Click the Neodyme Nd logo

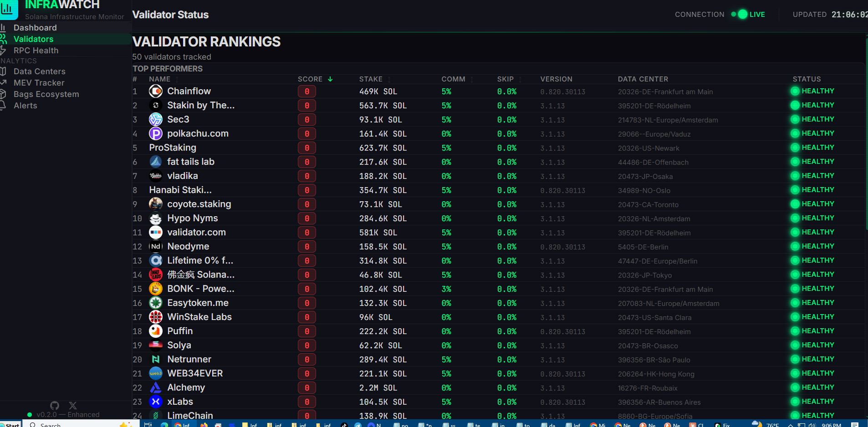coord(156,246)
